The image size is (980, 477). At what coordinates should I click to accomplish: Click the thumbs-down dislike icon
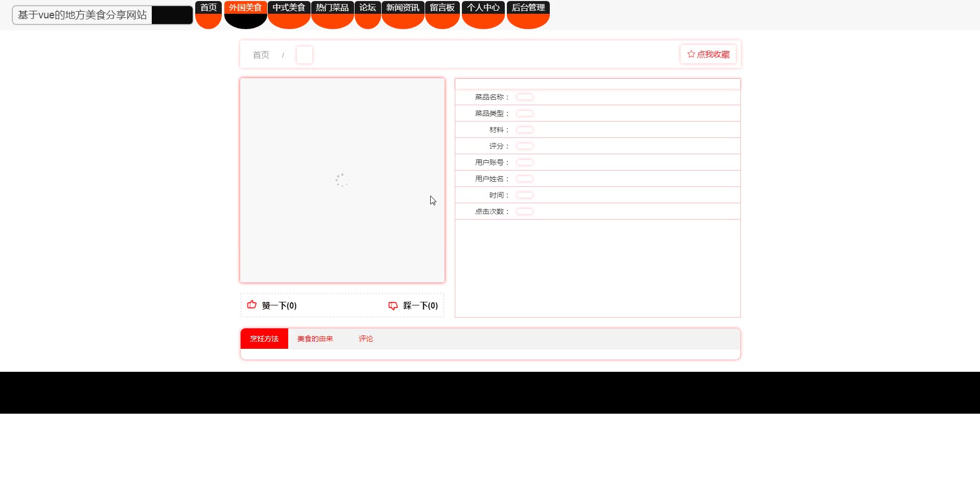(393, 305)
